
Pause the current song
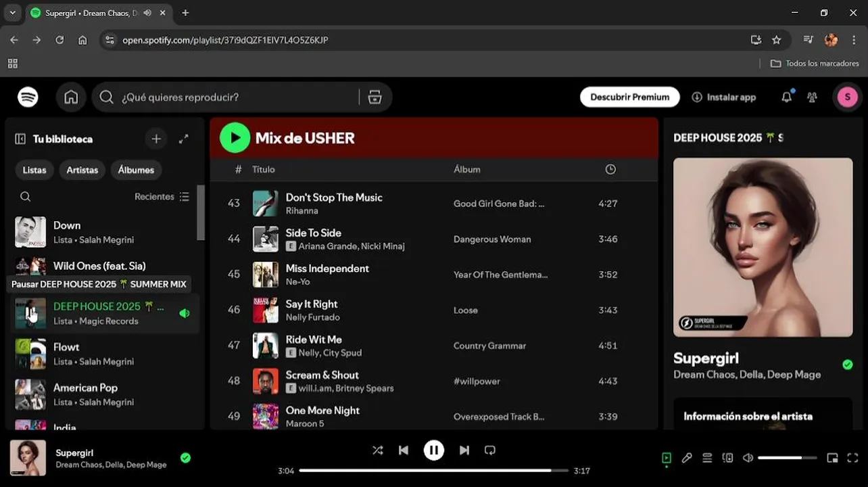[434, 450]
